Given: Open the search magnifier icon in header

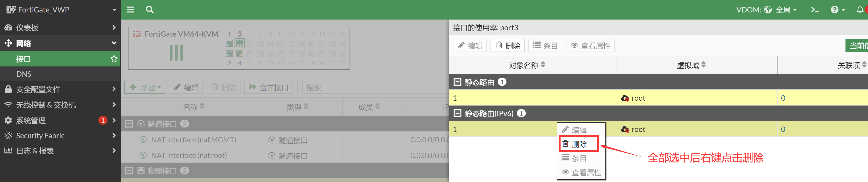Looking at the screenshot, I should point(150,10).
